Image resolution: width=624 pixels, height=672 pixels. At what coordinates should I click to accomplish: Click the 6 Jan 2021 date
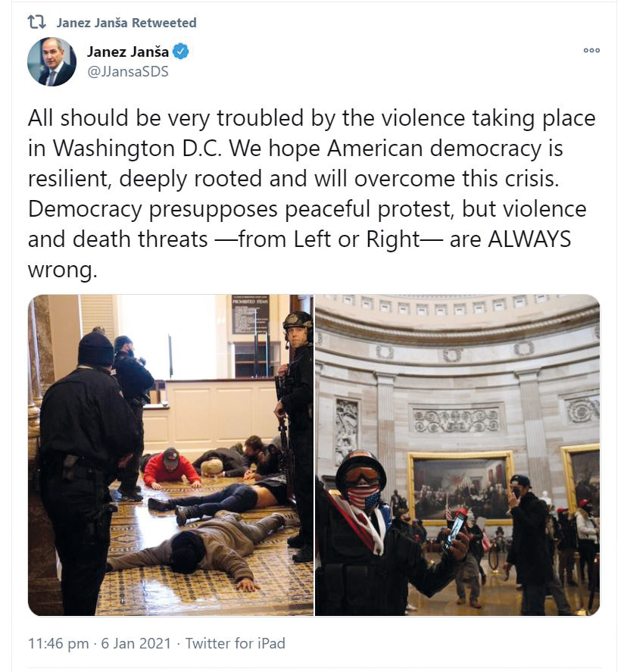click(x=136, y=643)
